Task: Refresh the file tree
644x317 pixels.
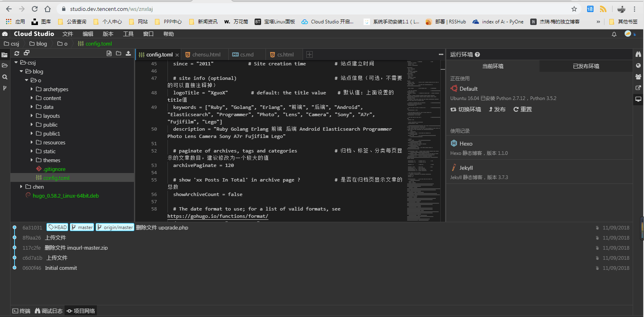Action: pos(17,53)
